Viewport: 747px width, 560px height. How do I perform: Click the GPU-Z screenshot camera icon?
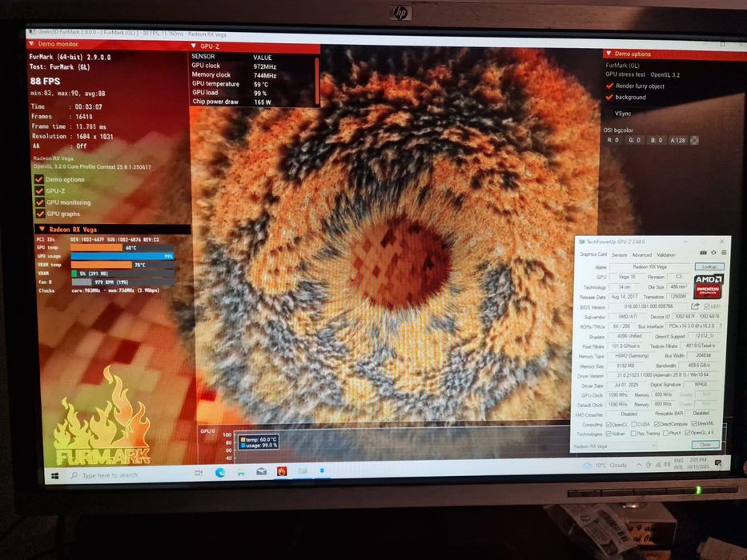[703, 253]
